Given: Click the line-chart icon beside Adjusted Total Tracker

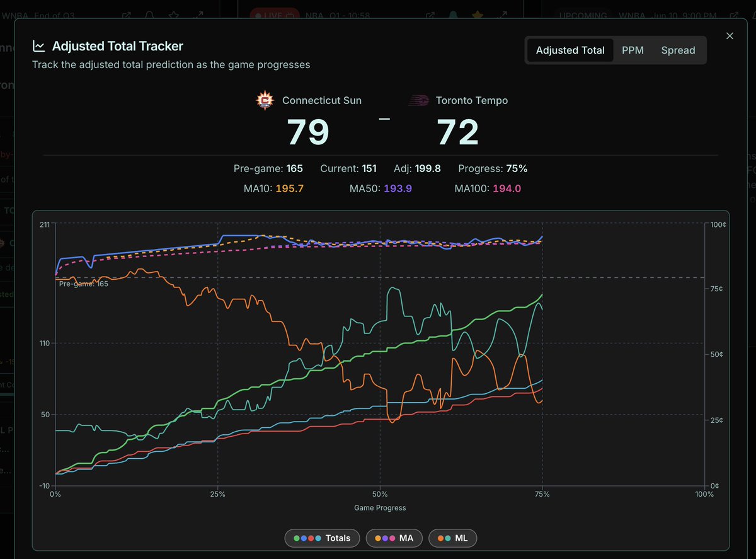Looking at the screenshot, I should [x=39, y=46].
